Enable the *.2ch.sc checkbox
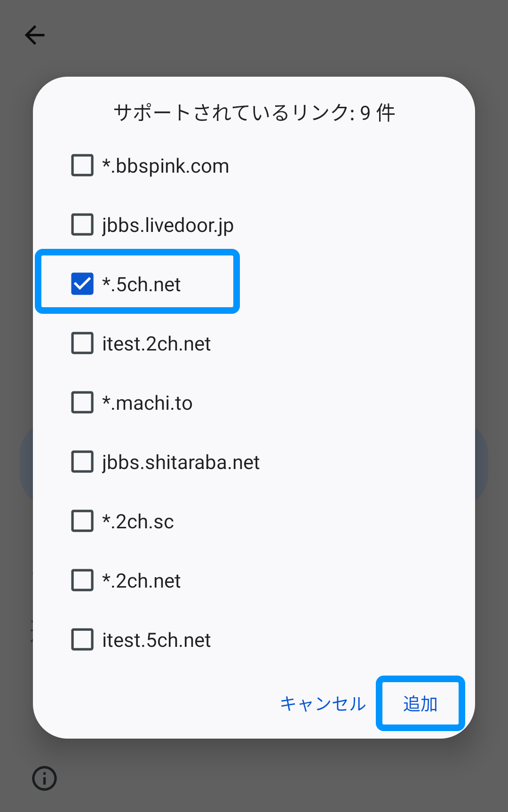The height and width of the screenshot is (812, 508). (82, 521)
